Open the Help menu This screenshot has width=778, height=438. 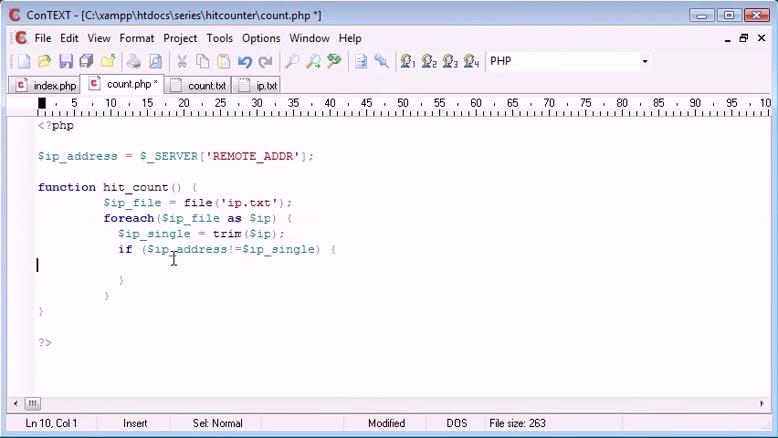click(x=350, y=38)
